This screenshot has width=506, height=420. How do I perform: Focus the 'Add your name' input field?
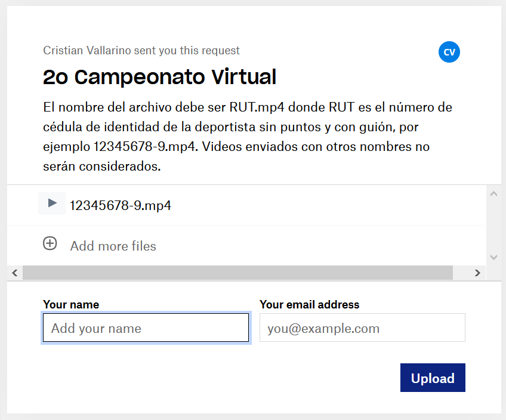click(146, 328)
